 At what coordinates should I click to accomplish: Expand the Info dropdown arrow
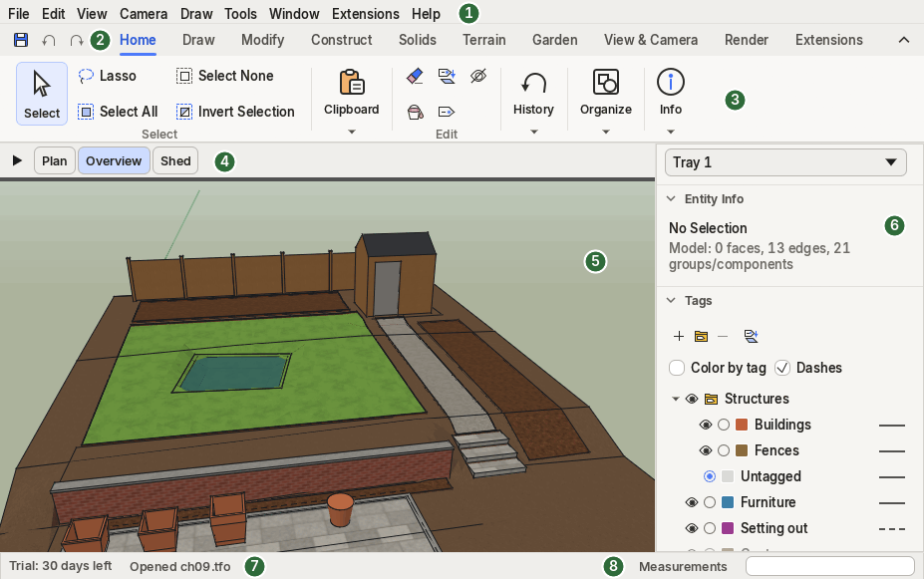pyautogui.click(x=671, y=132)
